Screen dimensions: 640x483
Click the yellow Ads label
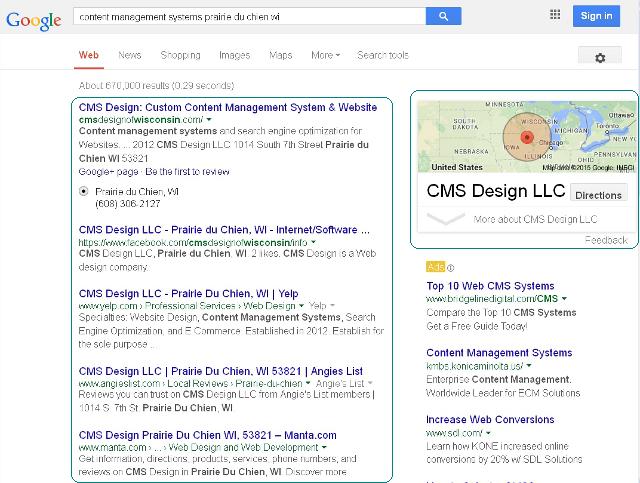tap(436, 267)
